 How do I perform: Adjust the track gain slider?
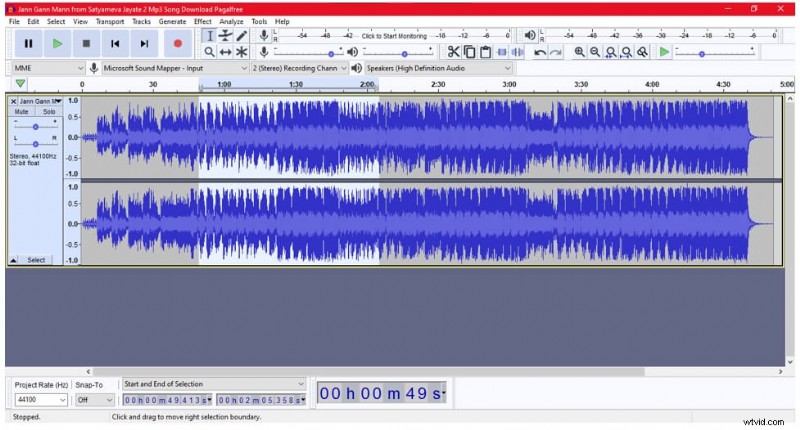tap(35, 126)
